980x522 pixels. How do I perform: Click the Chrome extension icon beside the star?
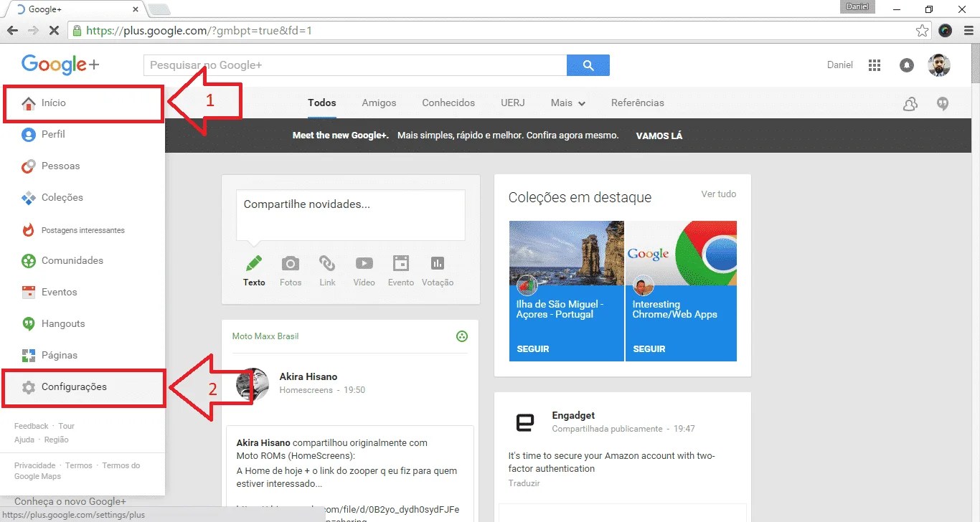tap(945, 31)
